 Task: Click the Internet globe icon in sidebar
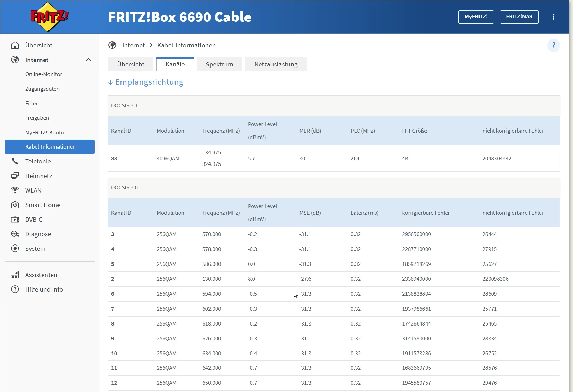click(x=15, y=60)
